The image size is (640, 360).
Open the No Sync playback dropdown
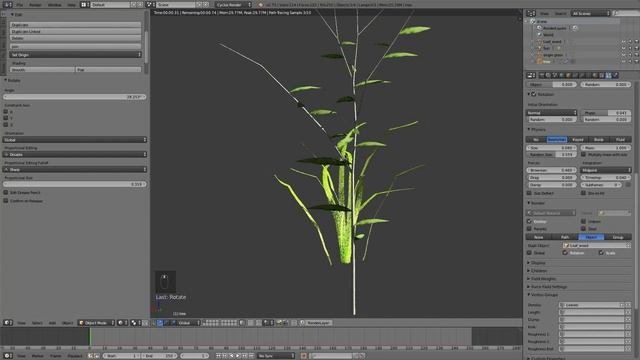[x=276, y=356]
